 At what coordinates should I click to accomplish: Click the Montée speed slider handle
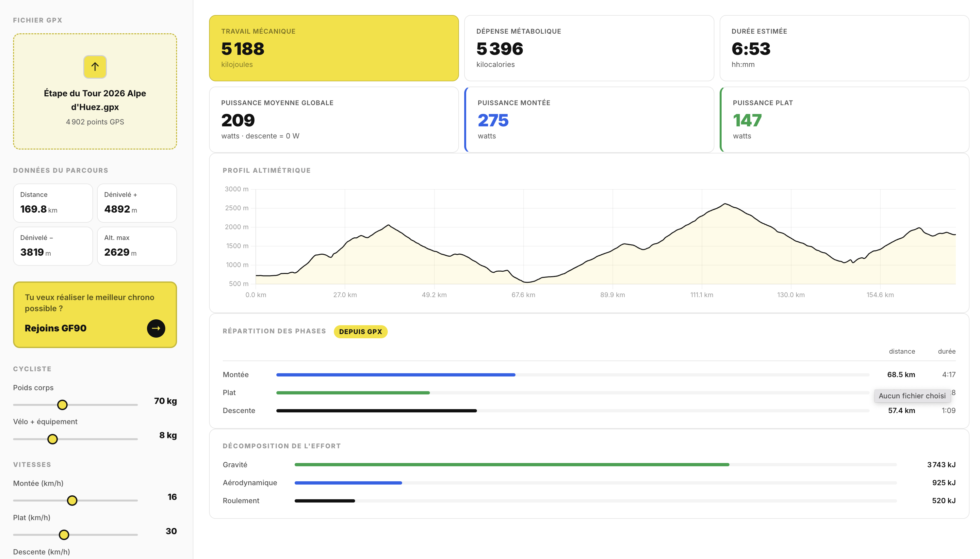click(72, 500)
